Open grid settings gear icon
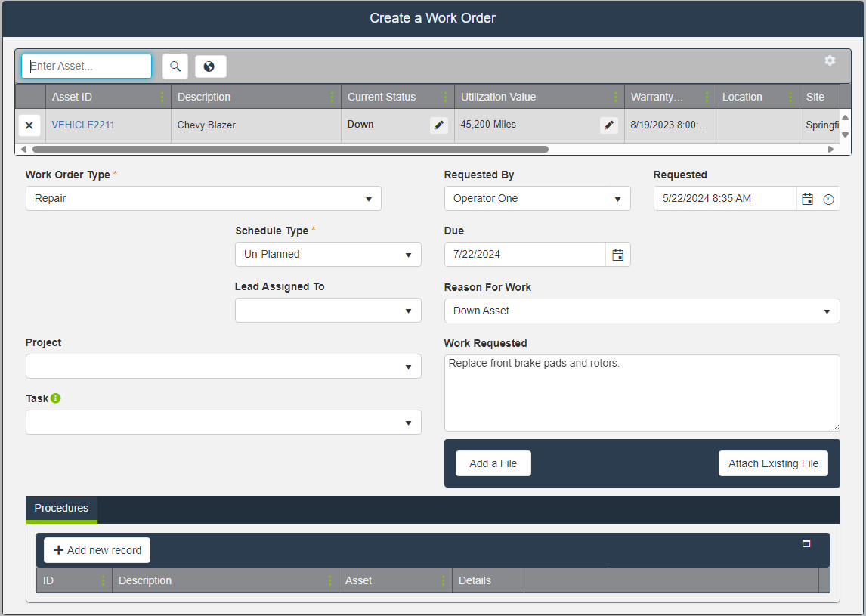 click(x=830, y=60)
